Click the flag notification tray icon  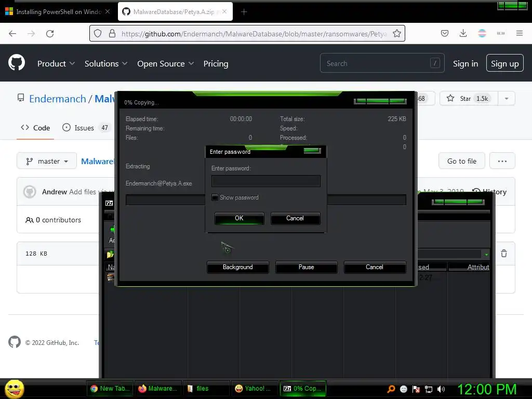pyautogui.click(x=416, y=389)
